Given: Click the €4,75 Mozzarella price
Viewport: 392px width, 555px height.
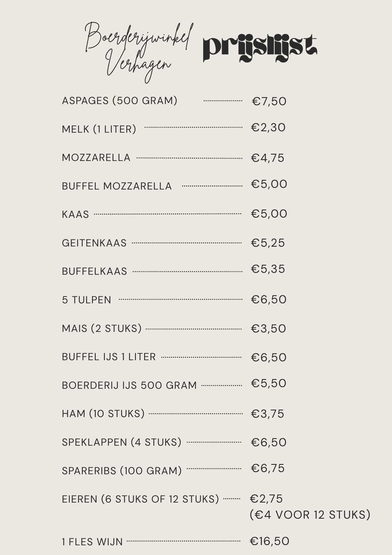Looking at the screenshot, I should 268,158.
